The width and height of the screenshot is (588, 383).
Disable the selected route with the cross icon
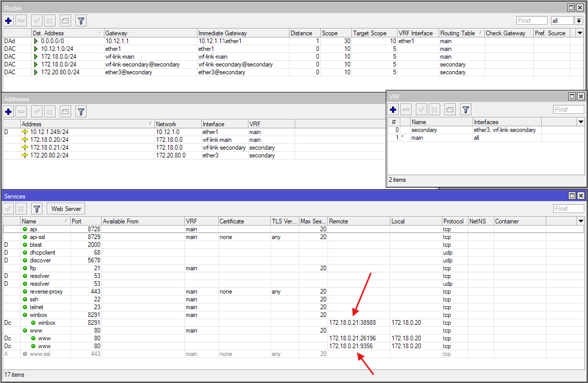(50, 21)
